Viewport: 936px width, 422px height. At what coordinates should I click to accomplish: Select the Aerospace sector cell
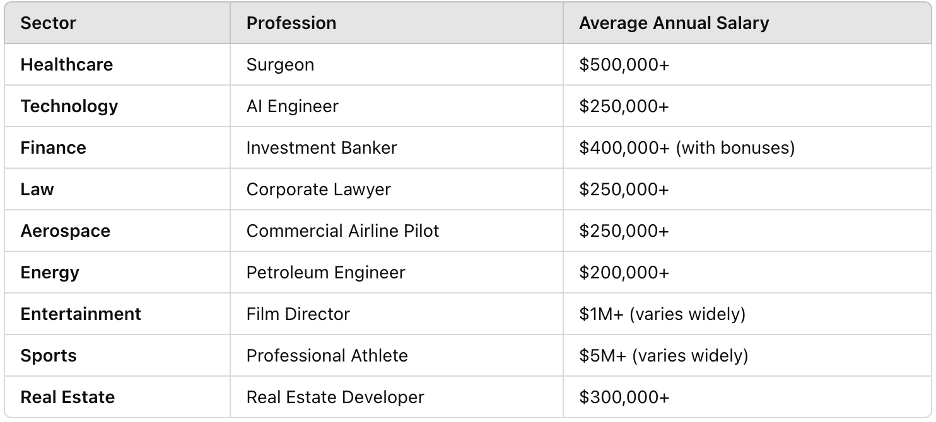pos(65,231)
